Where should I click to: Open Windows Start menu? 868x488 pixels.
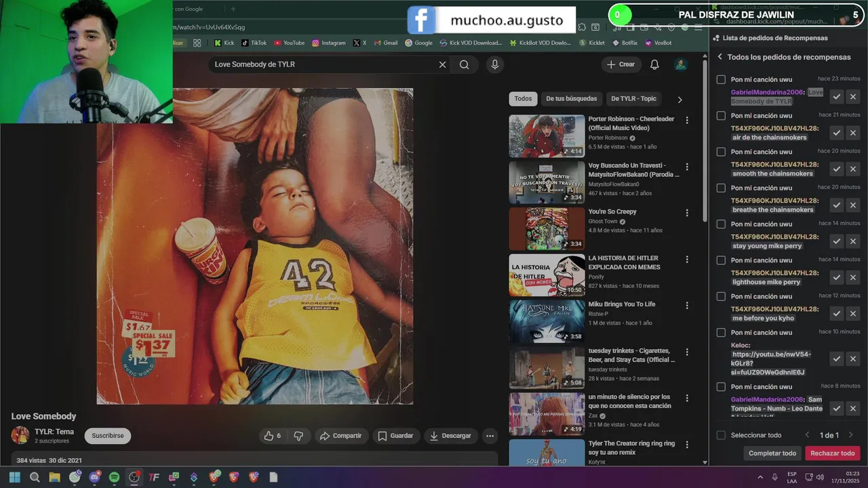[x=14, y=477]
